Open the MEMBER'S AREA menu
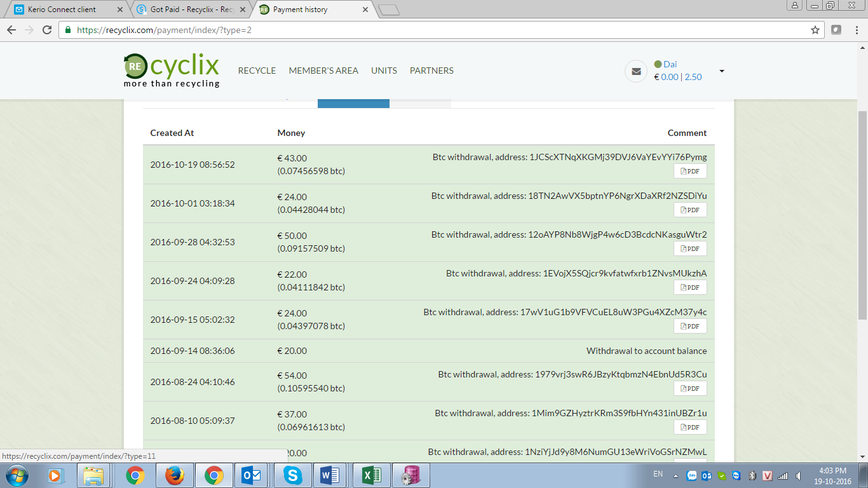The width and height of the screenshot is (868, 488). tap(323, 71)
